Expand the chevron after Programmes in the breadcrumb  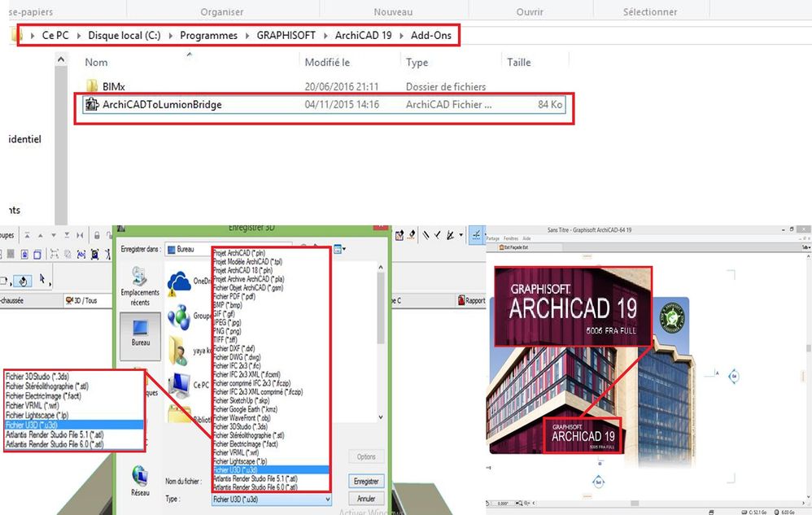pyautogui.click(x=247, y=36)
